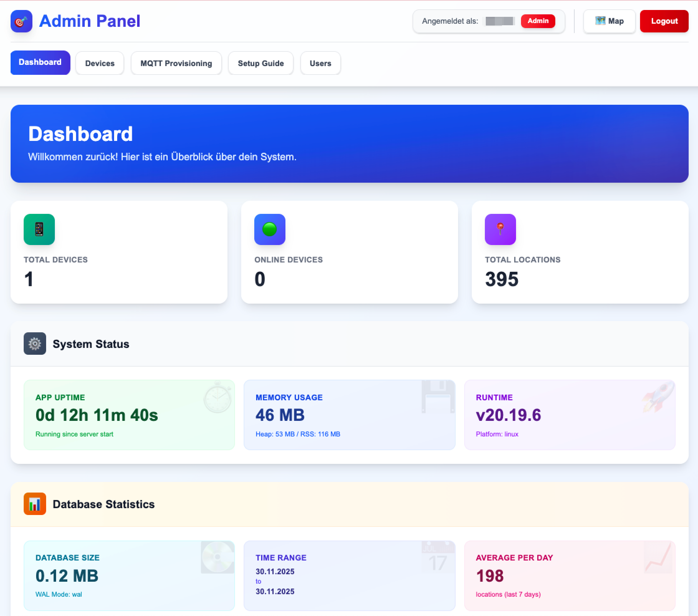This screenshot has height=616, width=698.
Task: Click the gear icon beside System Status
Action: [35, 343]
